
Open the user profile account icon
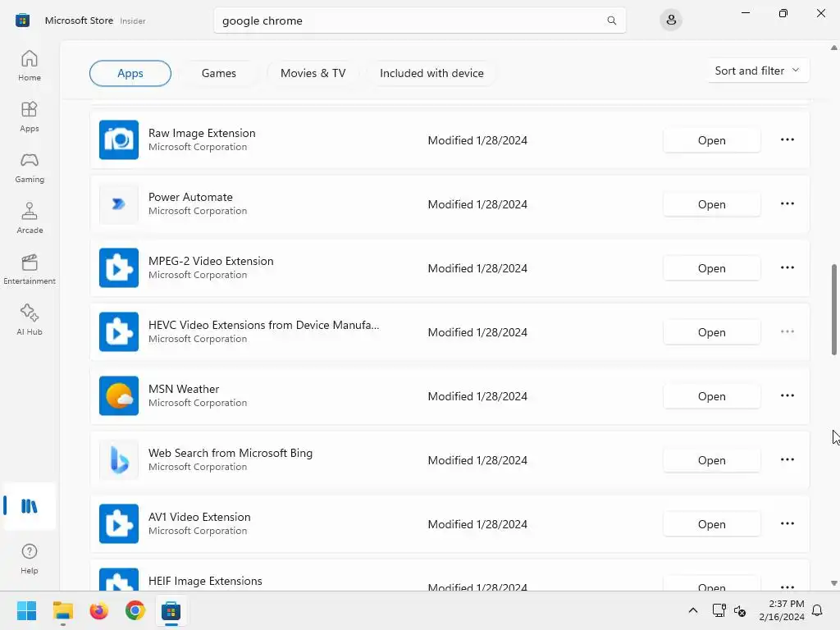click(671, 21)
